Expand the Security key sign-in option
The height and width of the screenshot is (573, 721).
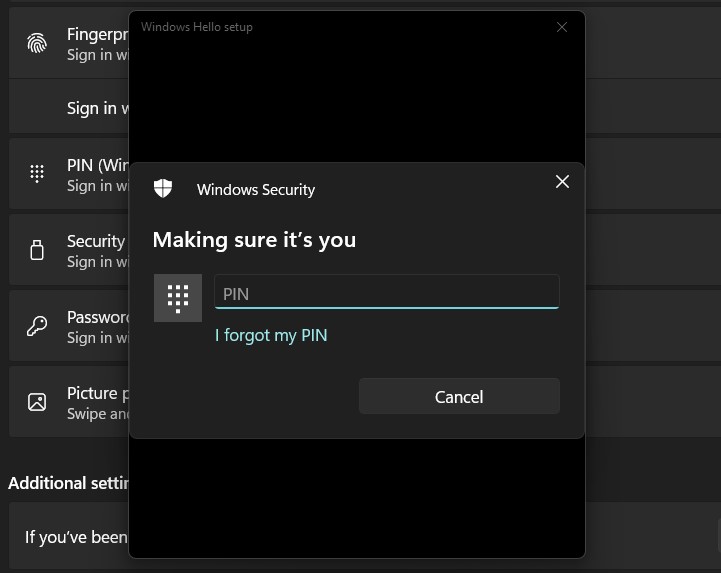click(96, 250)
